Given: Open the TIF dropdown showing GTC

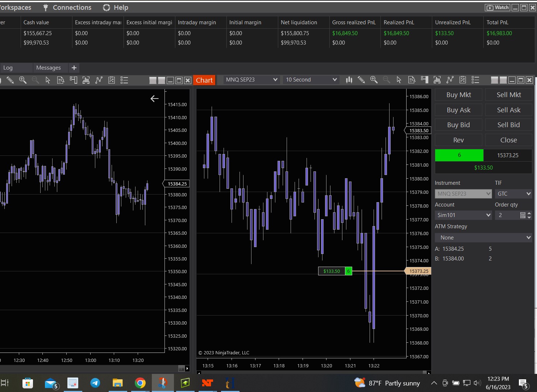Looking at the screenshot, I should [513, 194].
